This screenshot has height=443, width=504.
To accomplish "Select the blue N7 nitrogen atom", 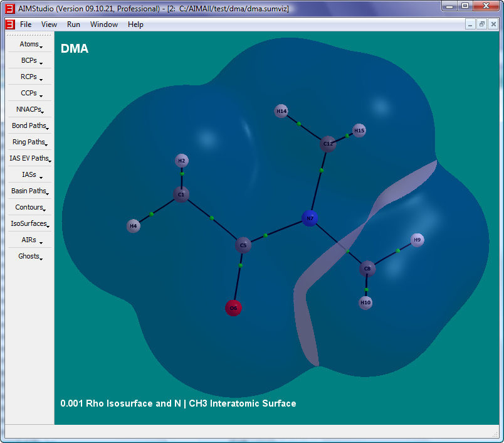I will click(x=310, y=218).
